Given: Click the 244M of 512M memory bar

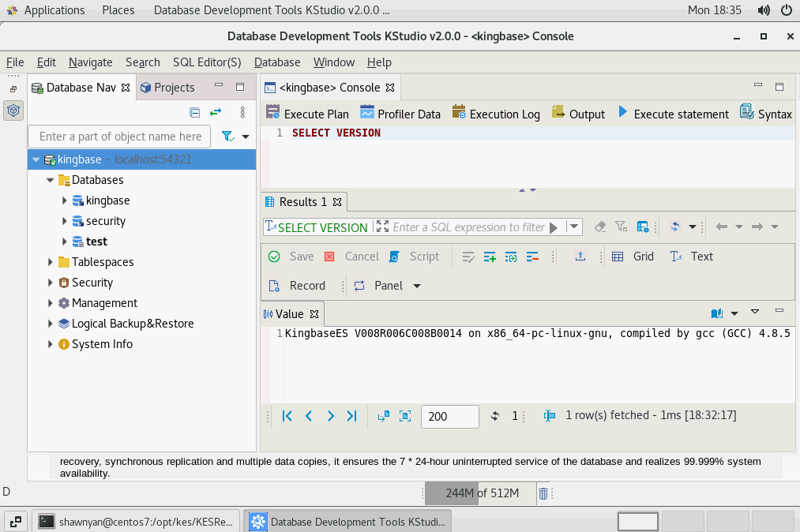Looking at the screenshot, I should point(480,493).
